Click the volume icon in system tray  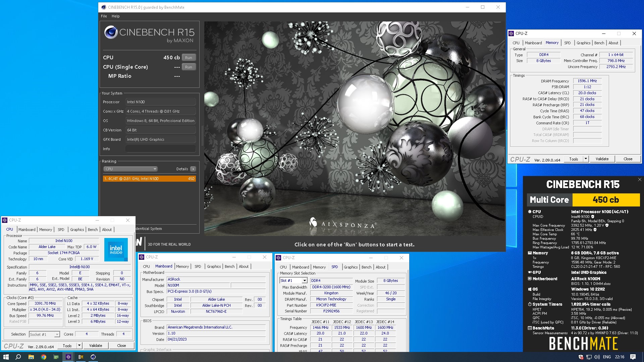click(597, 357)
